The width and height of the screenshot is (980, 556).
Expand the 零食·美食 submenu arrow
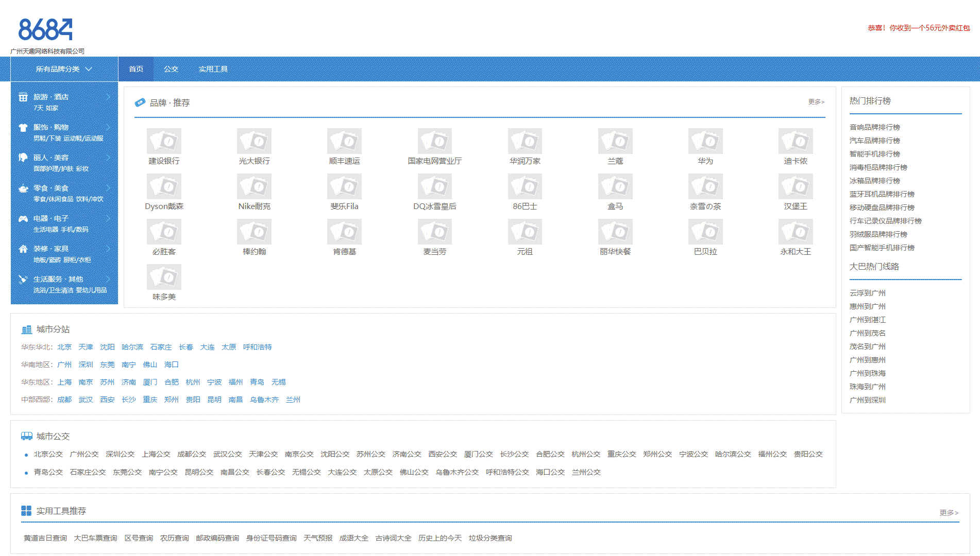click(x=108, y=188)
